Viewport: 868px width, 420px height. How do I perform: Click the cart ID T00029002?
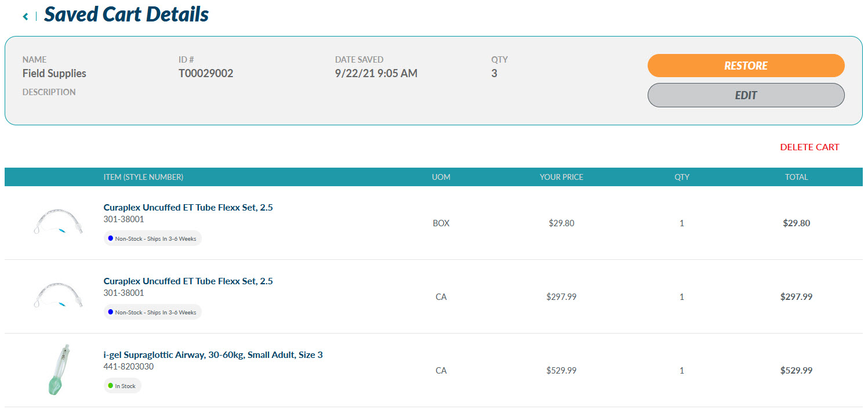tap(206, 73)
